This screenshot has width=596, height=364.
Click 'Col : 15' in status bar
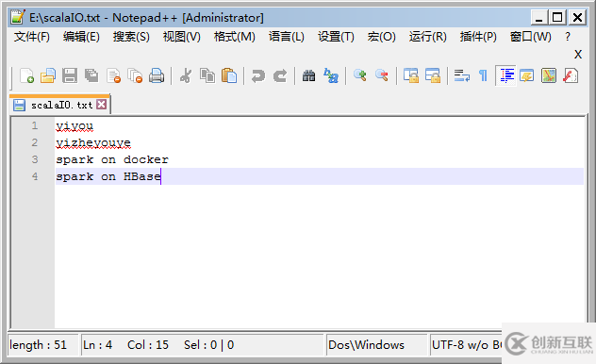point(148,345)
